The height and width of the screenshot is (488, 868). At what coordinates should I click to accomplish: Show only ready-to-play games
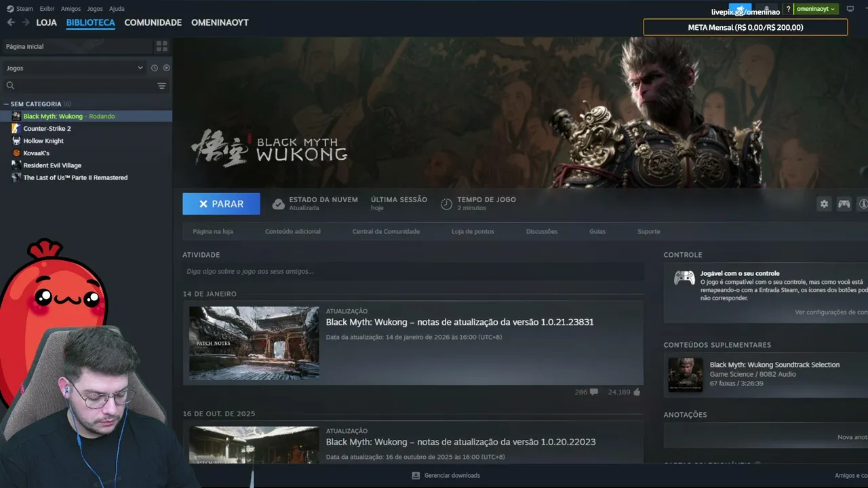pos(166,68)
